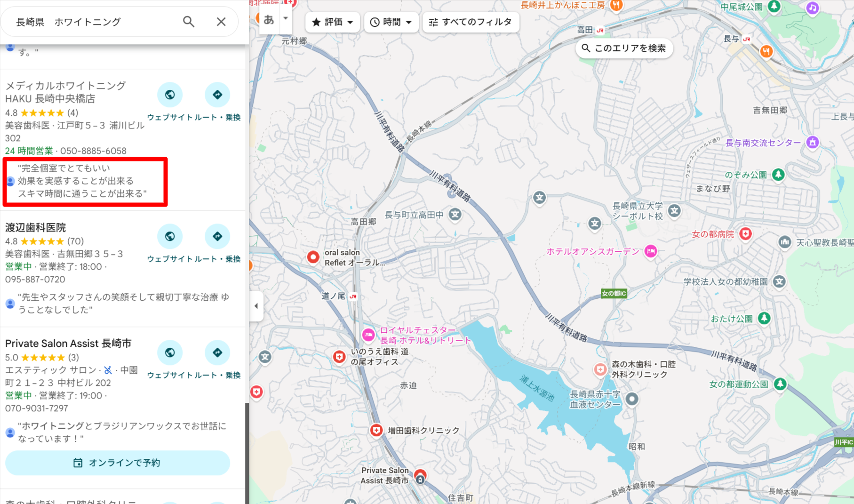Viewport: 854px width, 504px height.
Task: Click the 女の都IC interchange label
Action: coord(614,293)
